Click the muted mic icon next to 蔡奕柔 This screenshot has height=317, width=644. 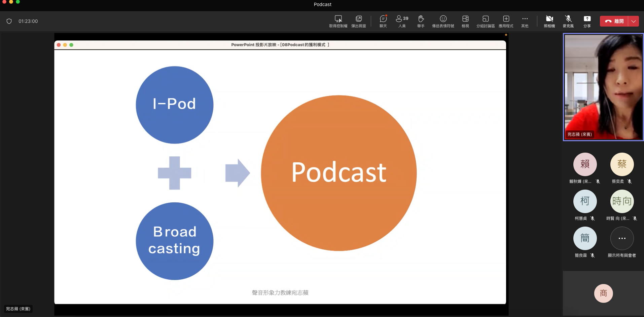coord(630,182)
